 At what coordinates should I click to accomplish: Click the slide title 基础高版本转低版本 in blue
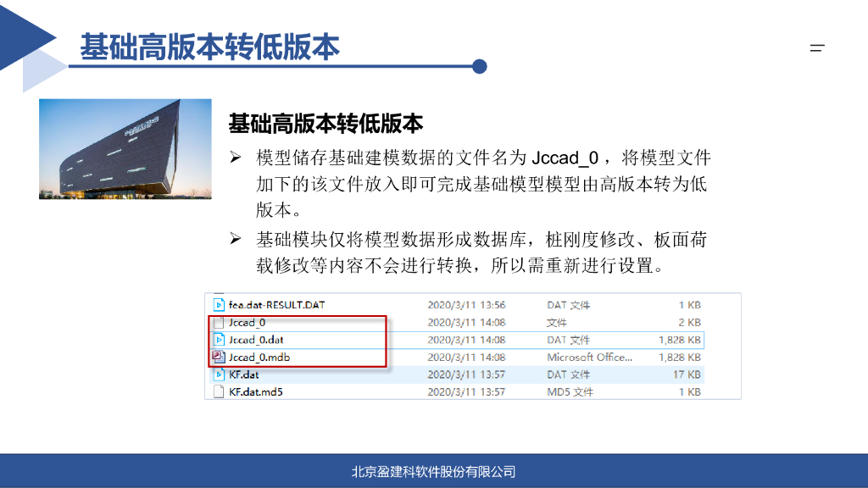[210, 47]
